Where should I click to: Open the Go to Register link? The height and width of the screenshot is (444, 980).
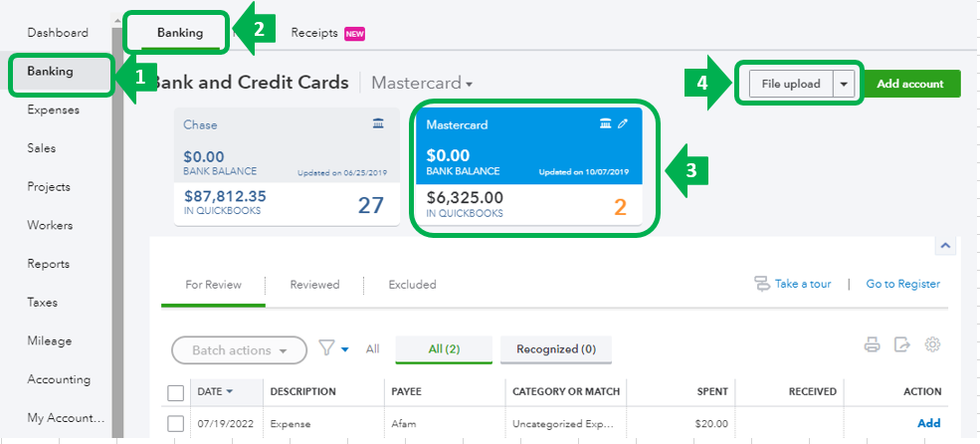tap(902, 284)
